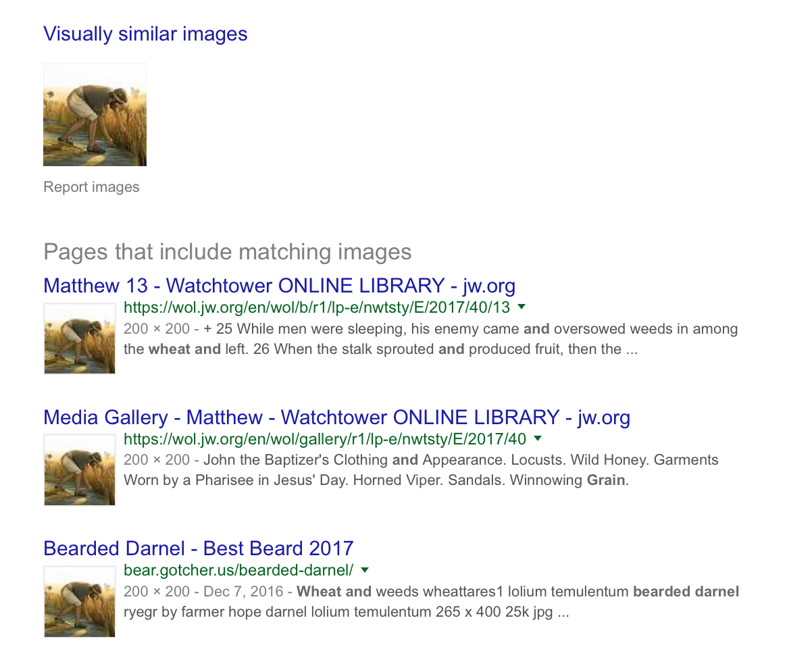
Task: Open thumbnail beside the Matthew 13 result
Action: pos(80,338)
